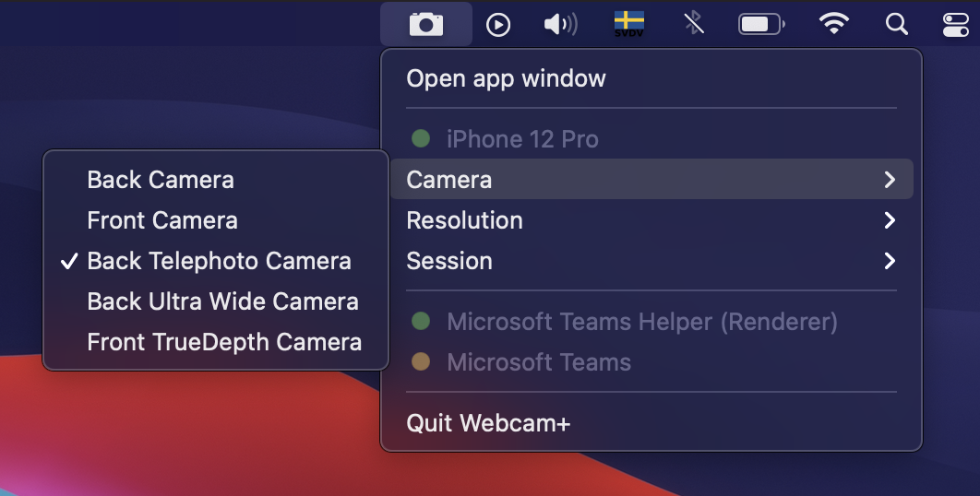Expand the Resolution submenu
This screenshot has height=496, width=980.
click(651, 220)
